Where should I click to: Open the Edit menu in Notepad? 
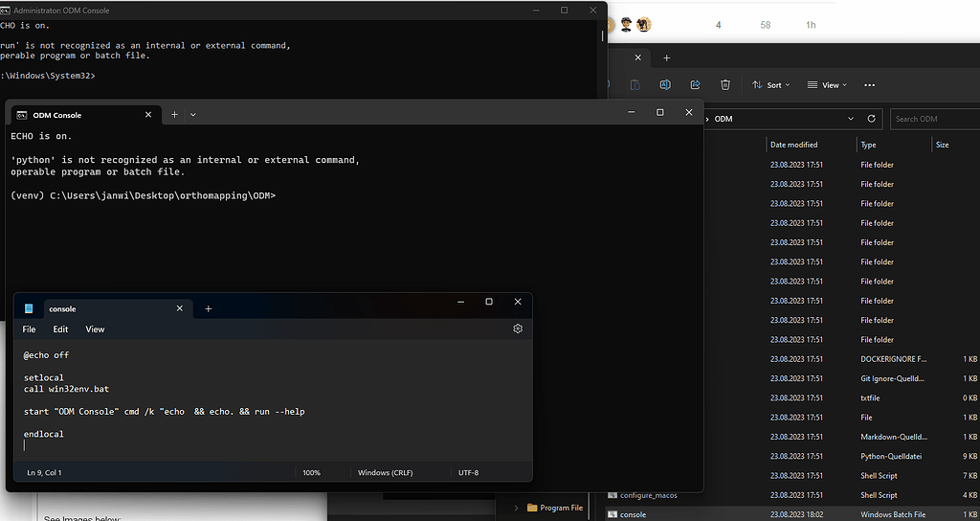click(x=60, y=328)
